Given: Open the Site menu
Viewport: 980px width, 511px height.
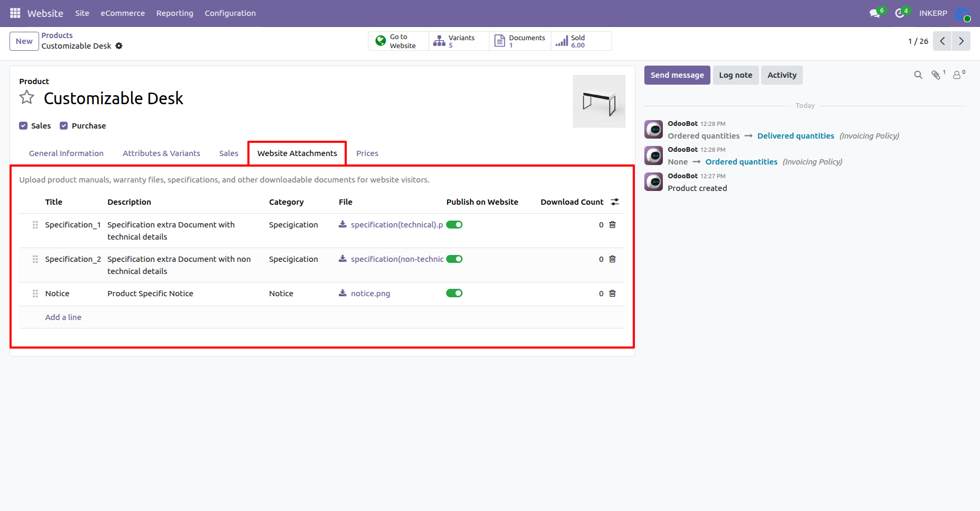Looking at the screenshot, I should (x=82, y=13).
